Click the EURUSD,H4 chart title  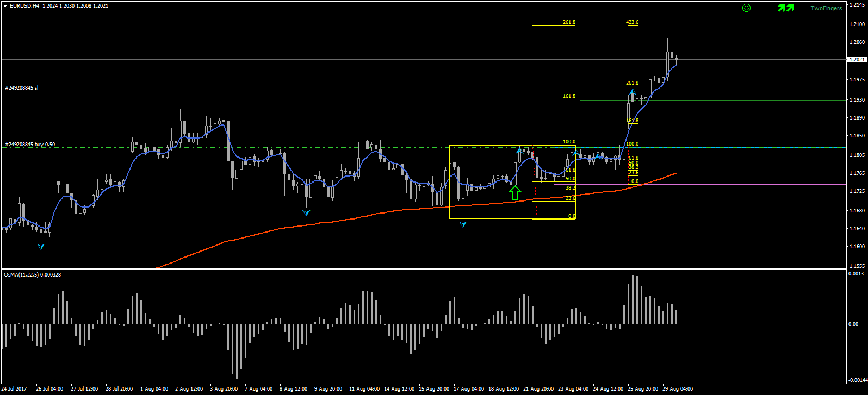(24, 6)
